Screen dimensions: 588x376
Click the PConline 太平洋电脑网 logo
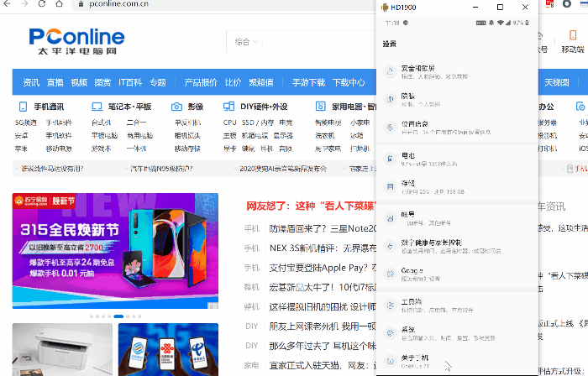click(76, 41)
